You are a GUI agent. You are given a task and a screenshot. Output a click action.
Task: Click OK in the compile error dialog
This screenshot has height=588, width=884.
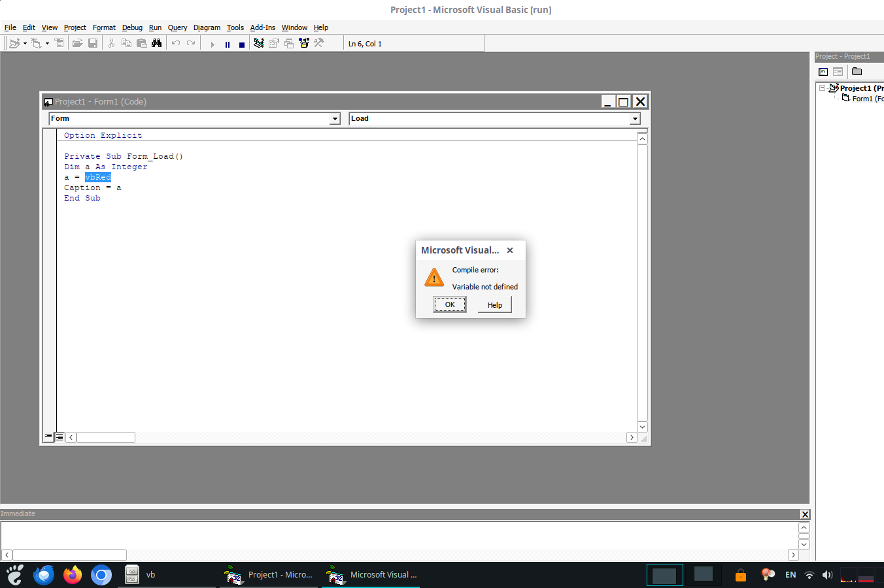450,304
